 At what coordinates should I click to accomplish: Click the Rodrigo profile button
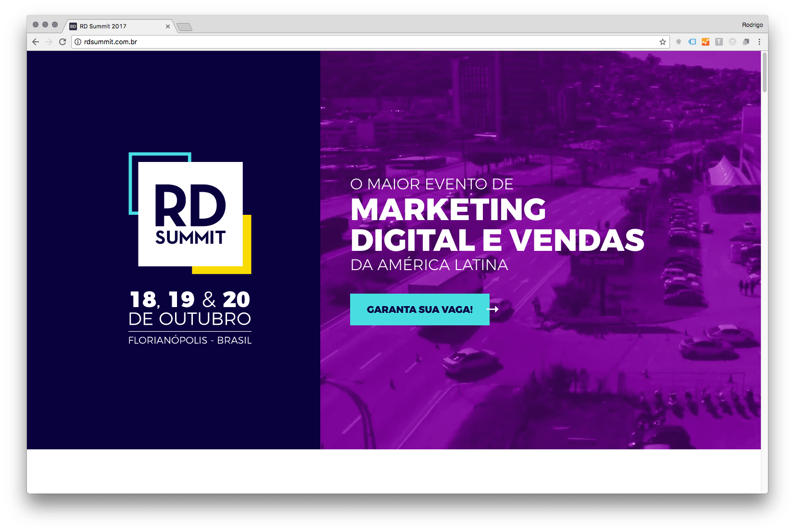(752, 25)
